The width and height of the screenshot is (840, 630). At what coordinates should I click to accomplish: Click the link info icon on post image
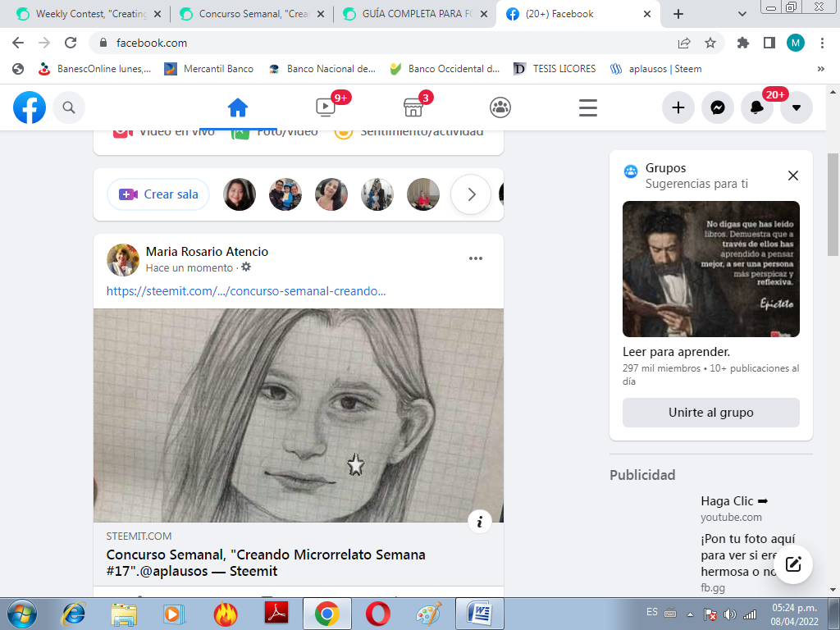point(479,521)
